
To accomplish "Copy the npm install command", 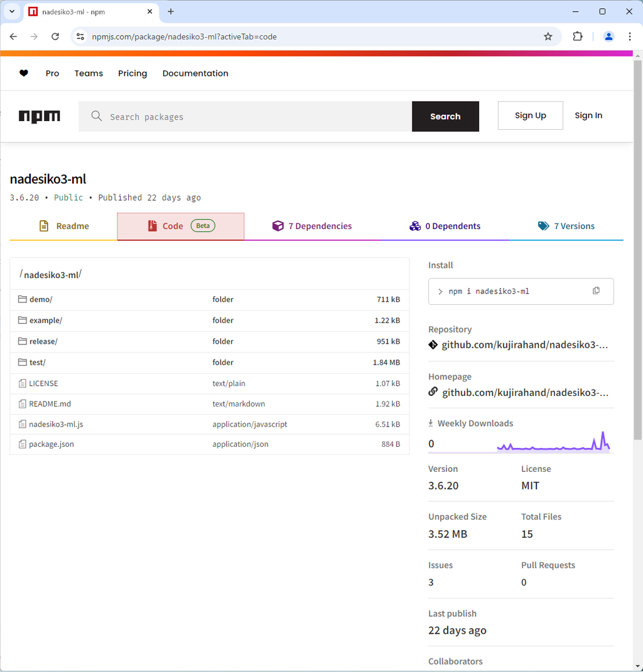I will click(596, 291).
